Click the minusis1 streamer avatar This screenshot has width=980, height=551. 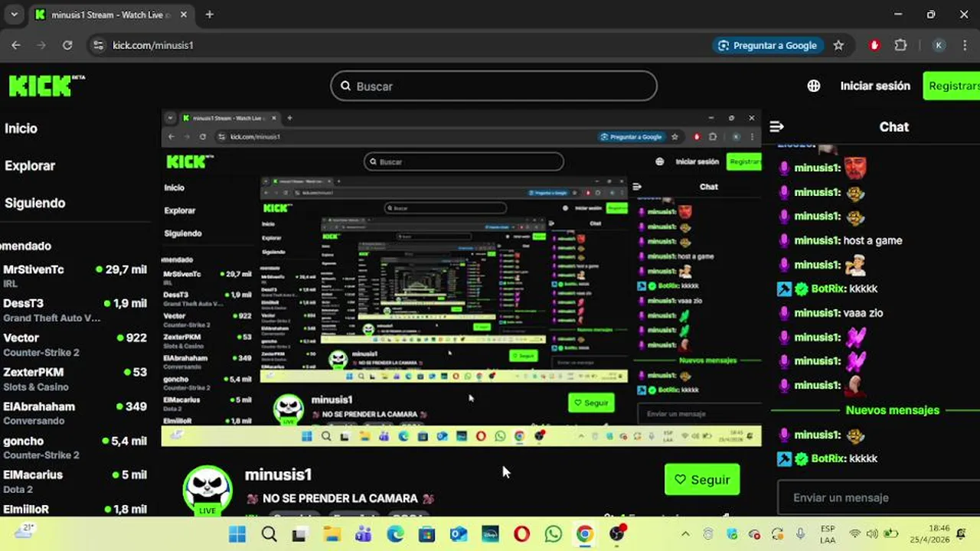click(x=207, y=489)
